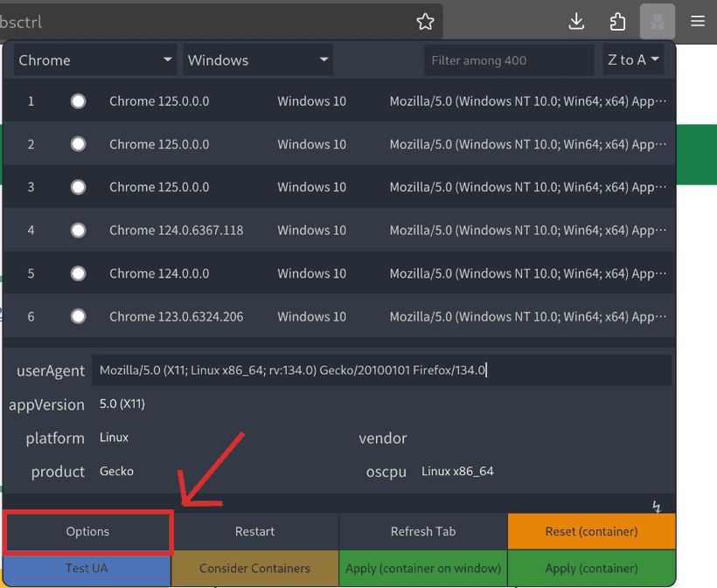
Task: Open the Firefox hamburger menu
Action: click(x=697, y=21)
